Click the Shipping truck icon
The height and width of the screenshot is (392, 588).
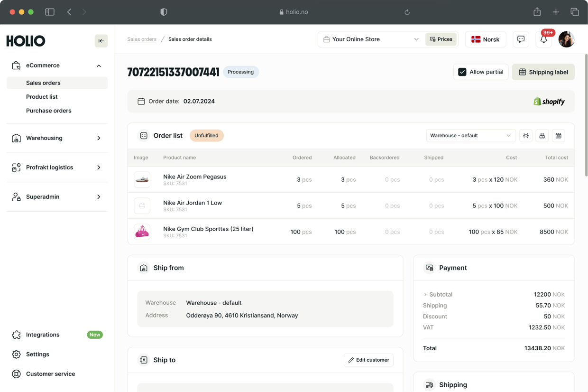tap(429, 385)
